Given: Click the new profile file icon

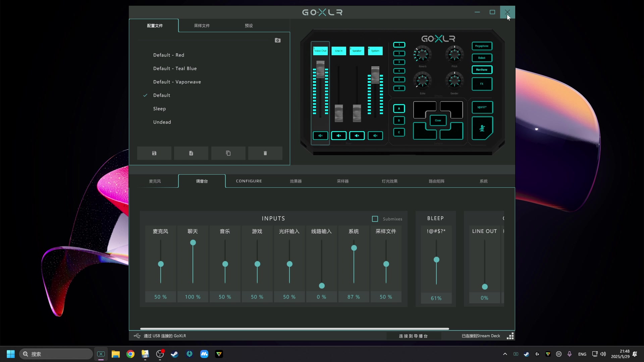Looking at the screenshot, I should 191,153.
